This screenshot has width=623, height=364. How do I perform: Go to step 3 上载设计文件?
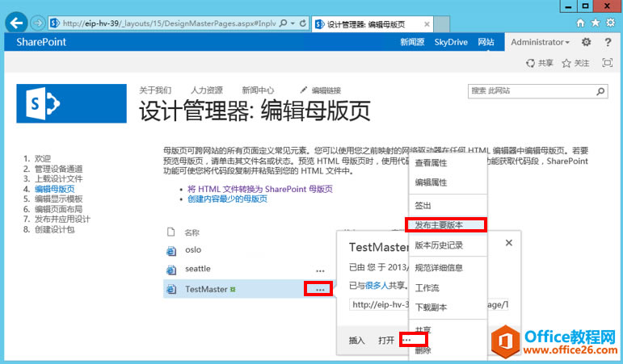(x=58, y=178)
